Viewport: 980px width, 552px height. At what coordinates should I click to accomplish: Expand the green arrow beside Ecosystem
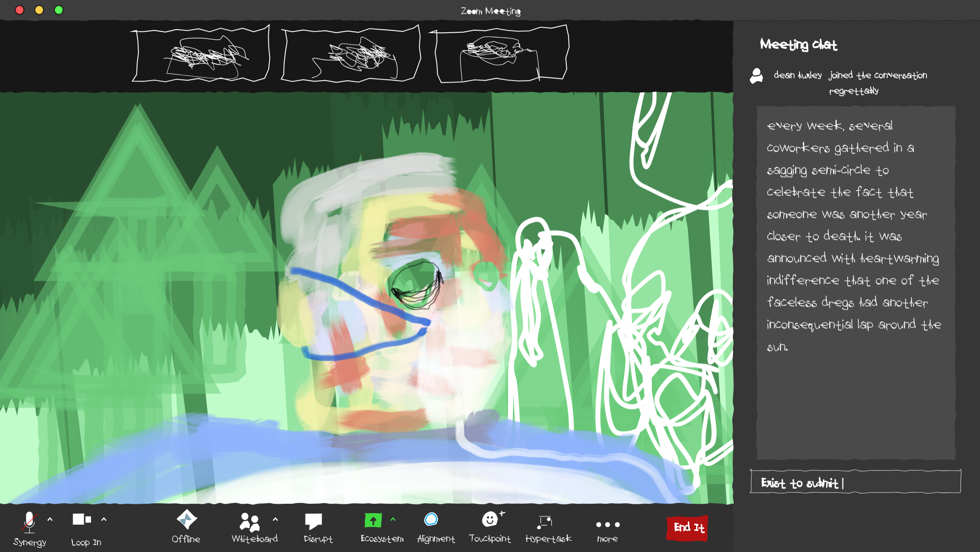(x=393, y=519)
